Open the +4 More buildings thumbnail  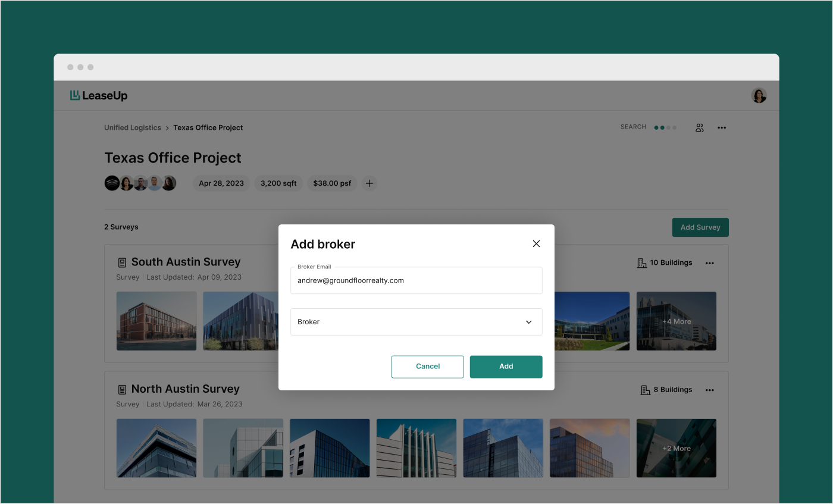pyautogui.click(x=677, y=321)
